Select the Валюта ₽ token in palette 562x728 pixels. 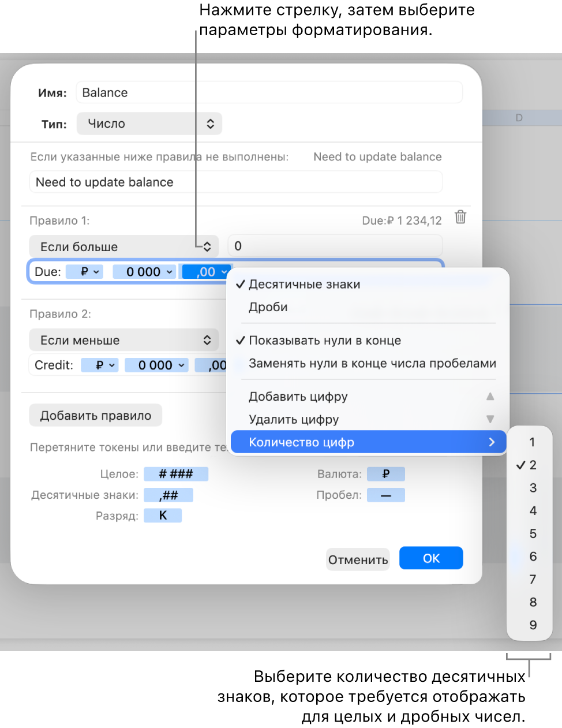pos(386,474)
